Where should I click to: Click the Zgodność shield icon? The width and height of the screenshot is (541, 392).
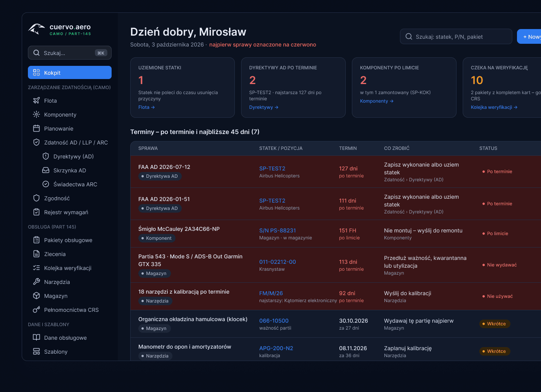click(36, 198)
